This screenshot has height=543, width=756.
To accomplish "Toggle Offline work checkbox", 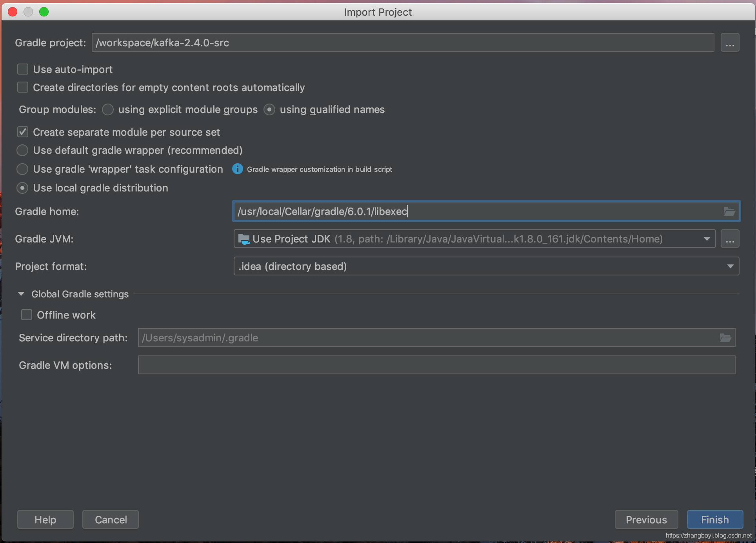I will 27,315.
